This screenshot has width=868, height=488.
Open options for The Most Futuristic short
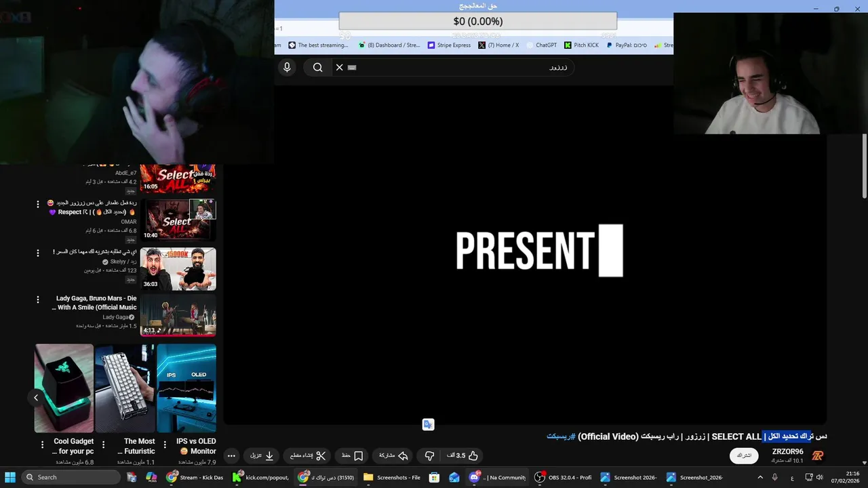103,445
